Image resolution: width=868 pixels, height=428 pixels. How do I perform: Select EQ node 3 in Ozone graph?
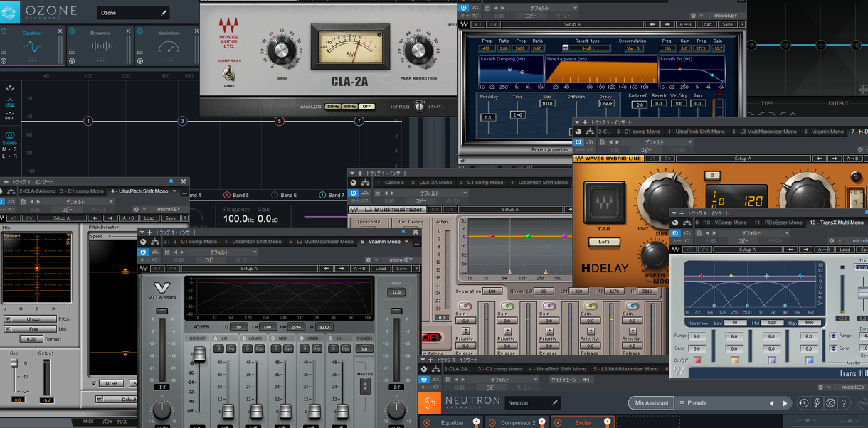click(x=182, y=121)
